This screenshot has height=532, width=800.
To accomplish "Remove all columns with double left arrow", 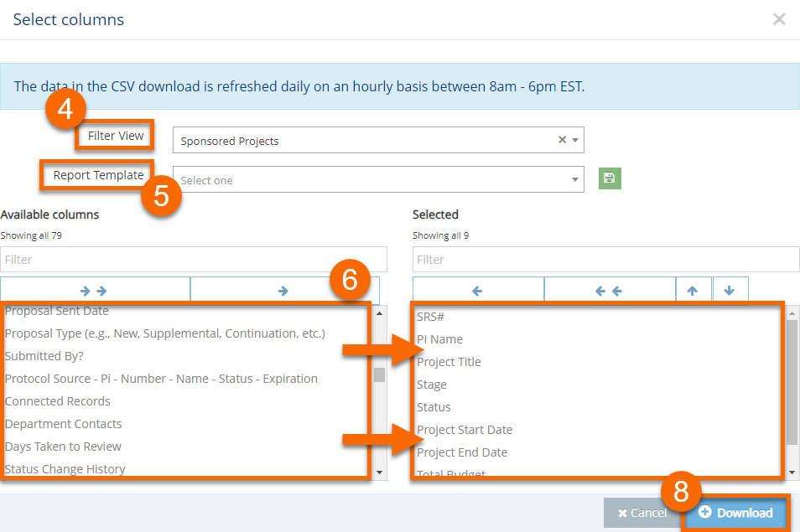I will pyautogui.click(x=609, y=291).
